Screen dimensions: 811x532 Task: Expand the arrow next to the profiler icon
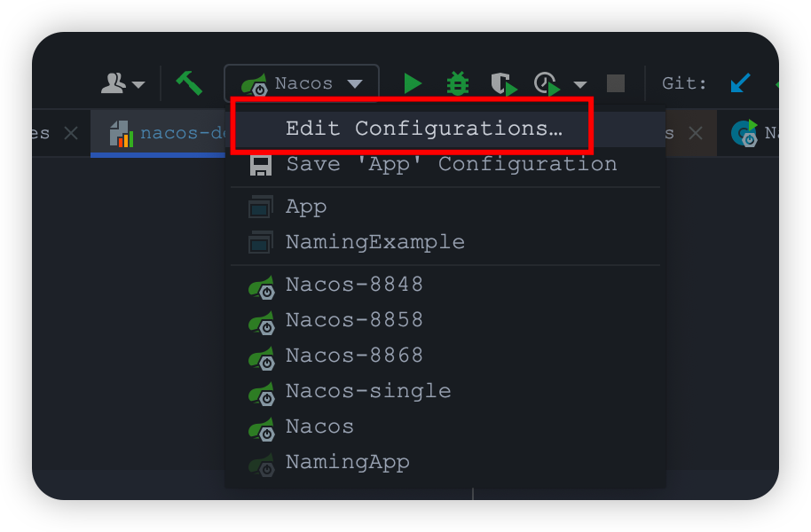tap(580, 85)
